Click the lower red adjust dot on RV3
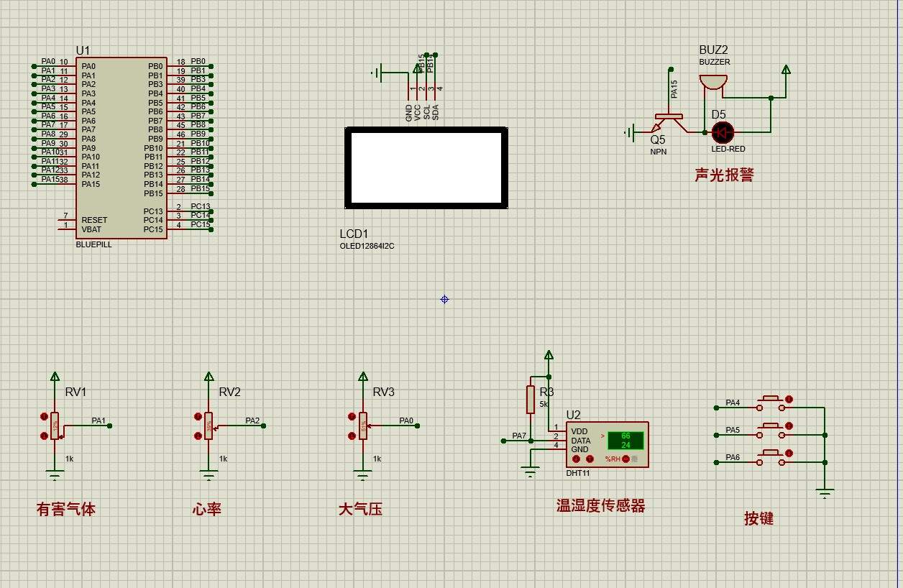The width and height of the screenshot is (903, 588). [x=352, y=436]
